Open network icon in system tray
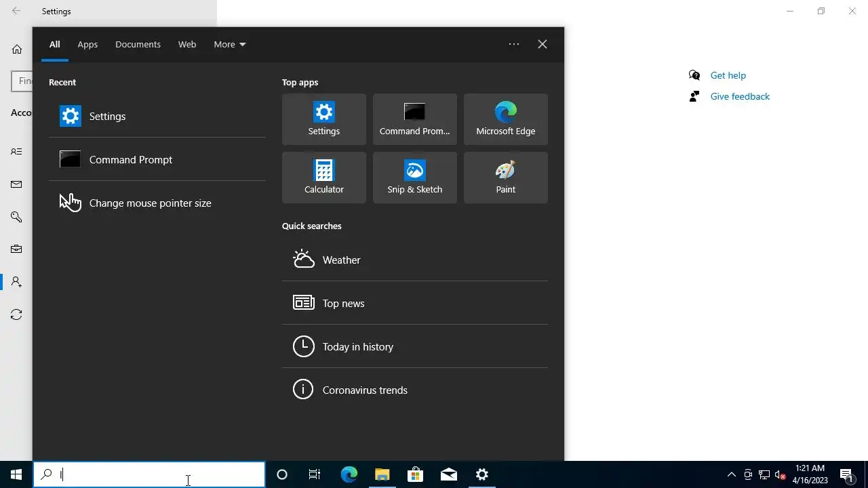Viewport: 868px width, 488px height. 764,474
